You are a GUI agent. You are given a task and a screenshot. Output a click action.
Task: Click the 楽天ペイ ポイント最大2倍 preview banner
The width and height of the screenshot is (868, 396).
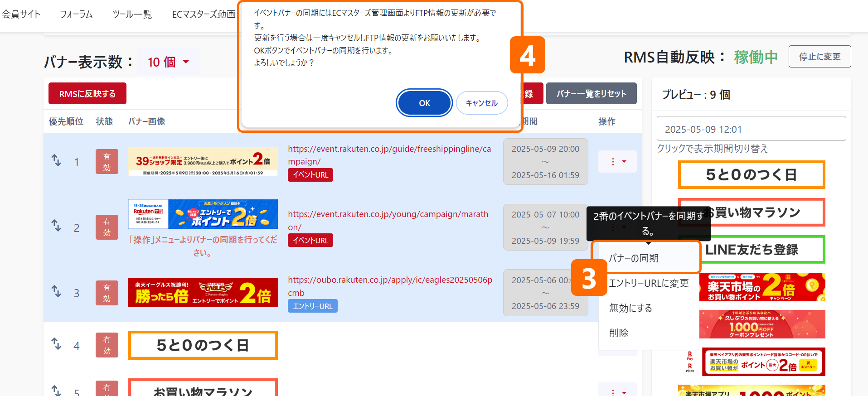[752, 362]
